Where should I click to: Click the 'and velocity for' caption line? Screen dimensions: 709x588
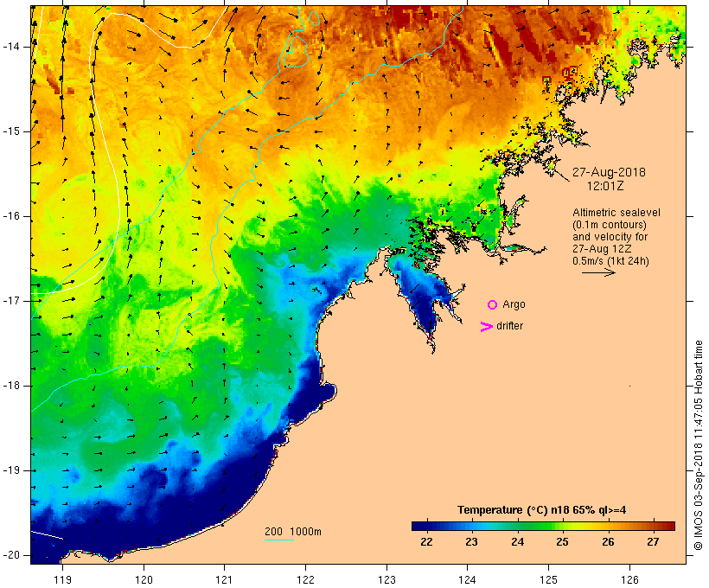coord(610,237)
